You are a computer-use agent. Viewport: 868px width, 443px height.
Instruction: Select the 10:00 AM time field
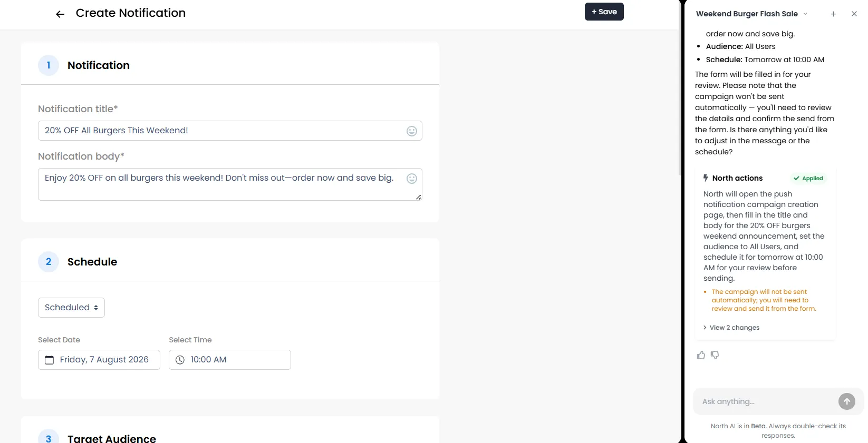230,360
